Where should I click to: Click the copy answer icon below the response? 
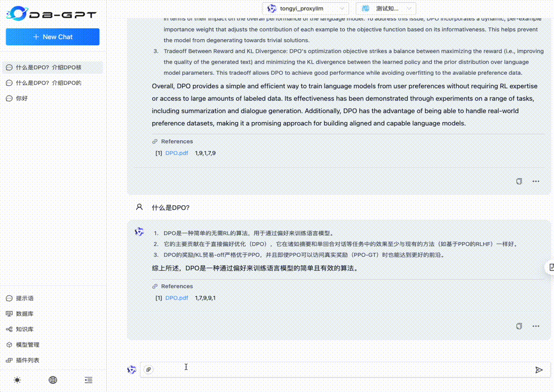point(518,326)
